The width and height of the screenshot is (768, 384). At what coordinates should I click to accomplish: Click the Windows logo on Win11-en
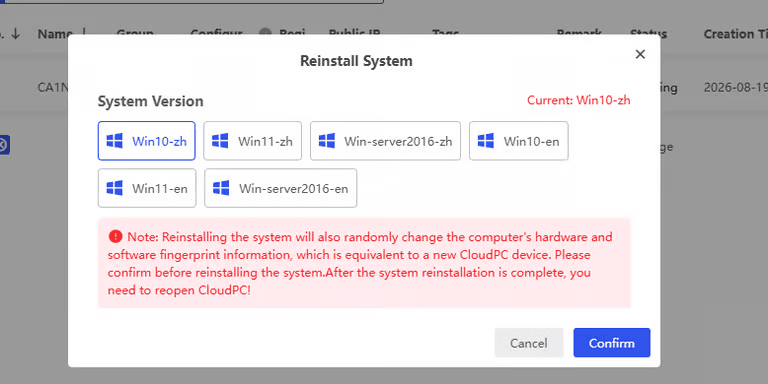[115, 188]
